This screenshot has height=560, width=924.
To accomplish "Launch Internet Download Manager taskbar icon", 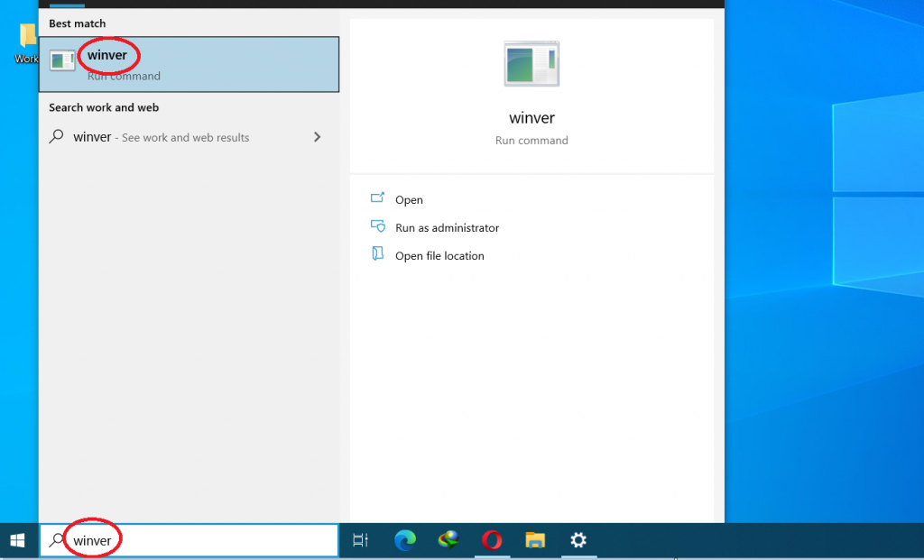I will [448, 540].
